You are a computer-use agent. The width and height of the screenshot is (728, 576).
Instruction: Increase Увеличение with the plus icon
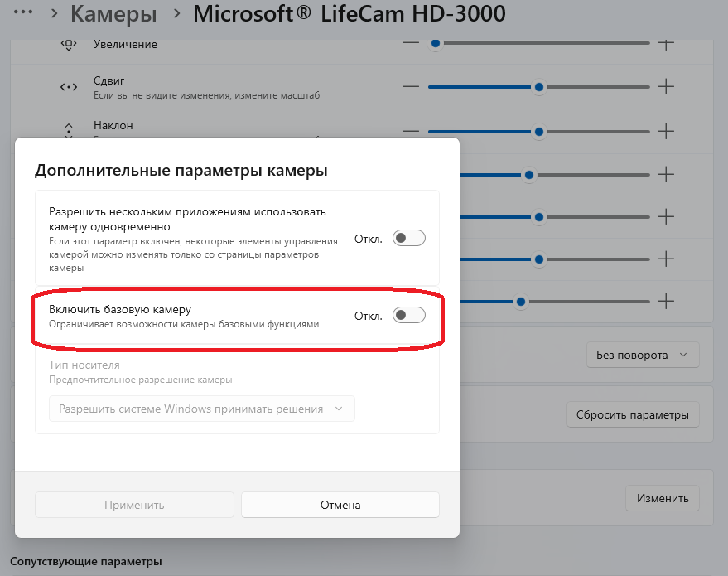666,43
